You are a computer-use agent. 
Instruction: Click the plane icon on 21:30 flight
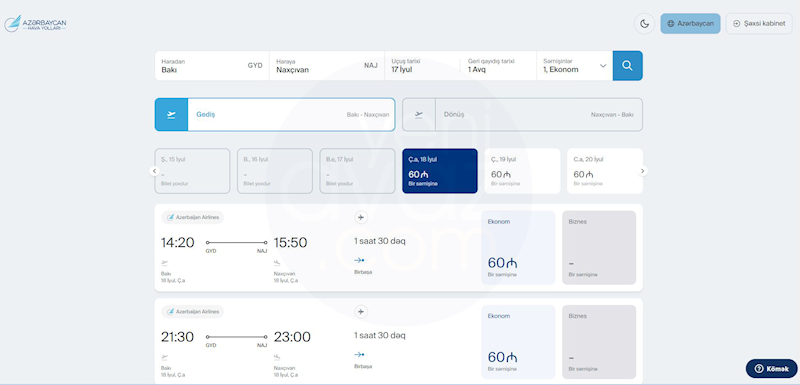pyautogui.click(x=361, y=312)
